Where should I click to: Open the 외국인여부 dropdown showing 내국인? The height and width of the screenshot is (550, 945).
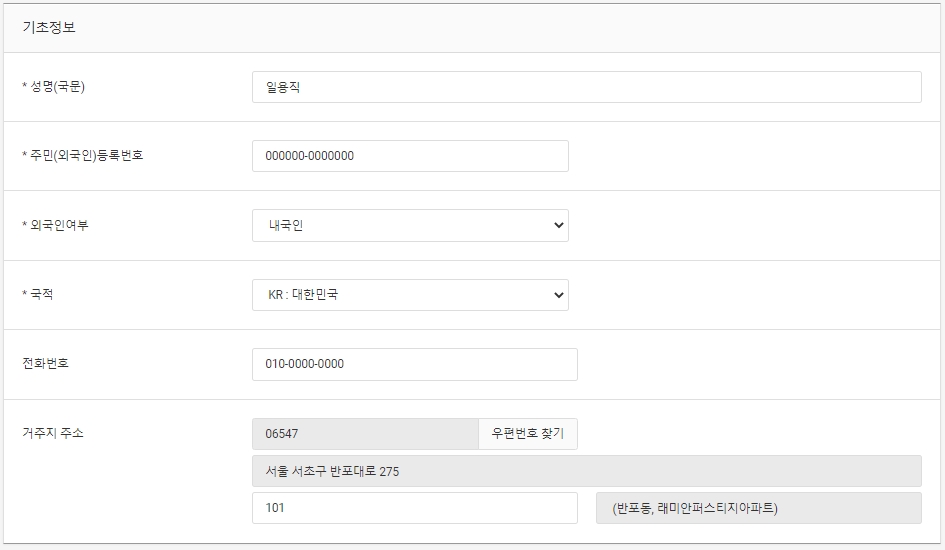point(410,225)
